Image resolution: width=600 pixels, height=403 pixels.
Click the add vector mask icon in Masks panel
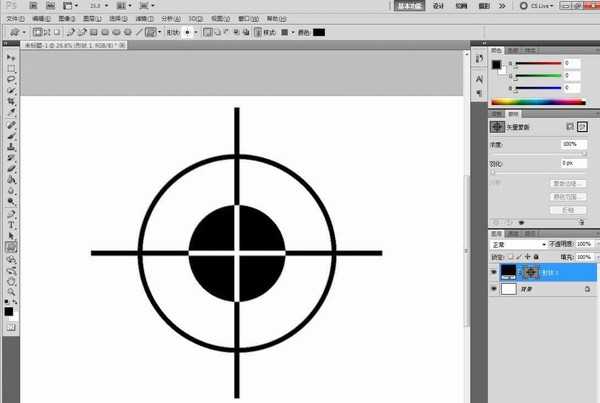click(x=583, y=127)
